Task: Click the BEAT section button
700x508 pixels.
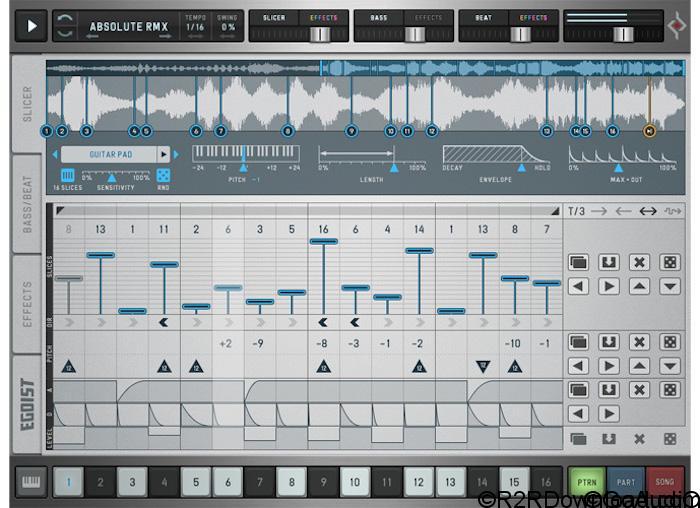Action: [483, 18]
